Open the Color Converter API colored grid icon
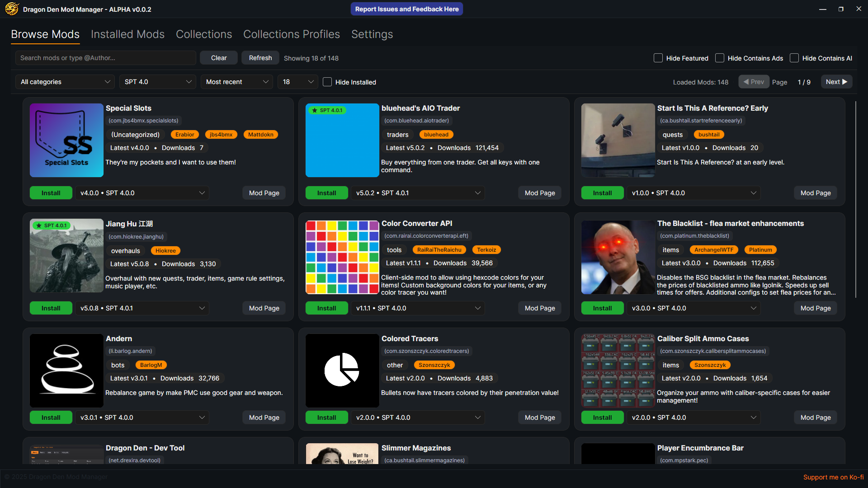Image resolution: width=868 pixels, height=488 pixels. pyautogui.click(x=342, y=257)
